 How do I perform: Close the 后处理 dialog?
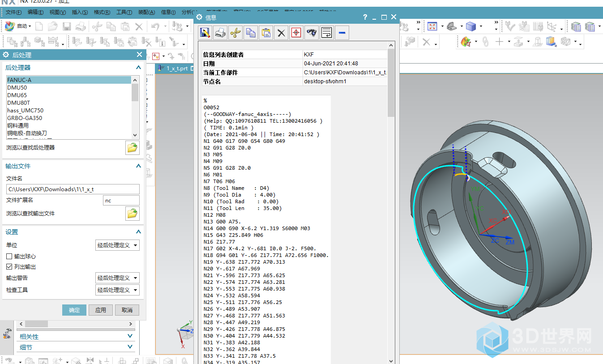point(139,55)
